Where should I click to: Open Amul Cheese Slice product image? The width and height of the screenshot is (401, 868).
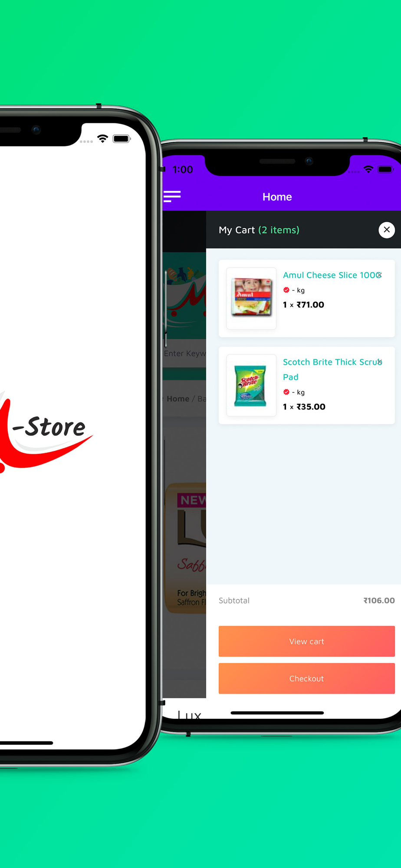[x=252, y=298]
